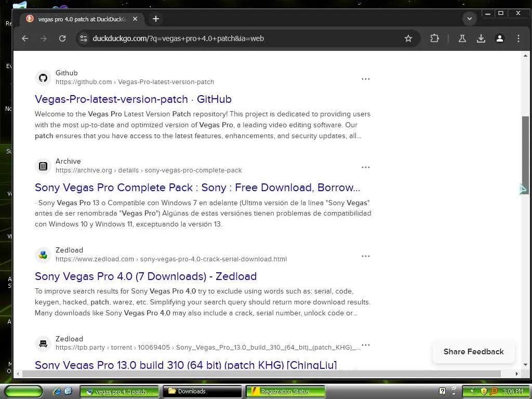This screenshot has height=399, width=532.
Task: Reload the DuckDuckGo results page
Action: 62,38
